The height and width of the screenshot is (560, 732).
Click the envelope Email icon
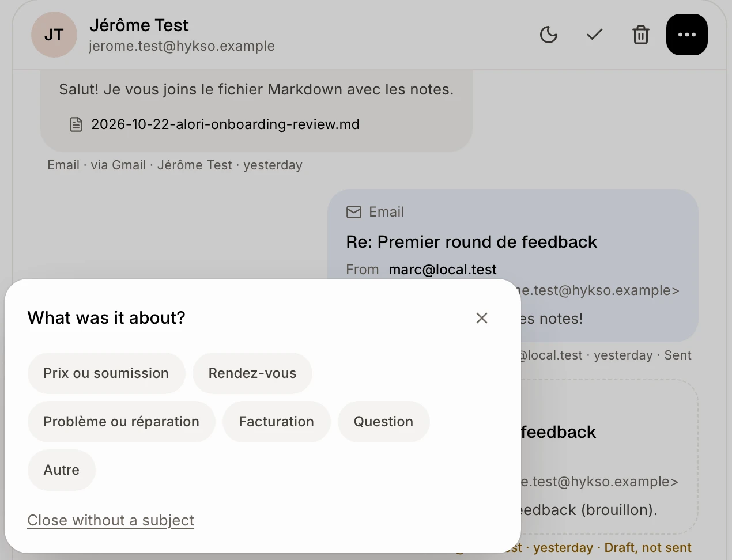coord(353,212)
